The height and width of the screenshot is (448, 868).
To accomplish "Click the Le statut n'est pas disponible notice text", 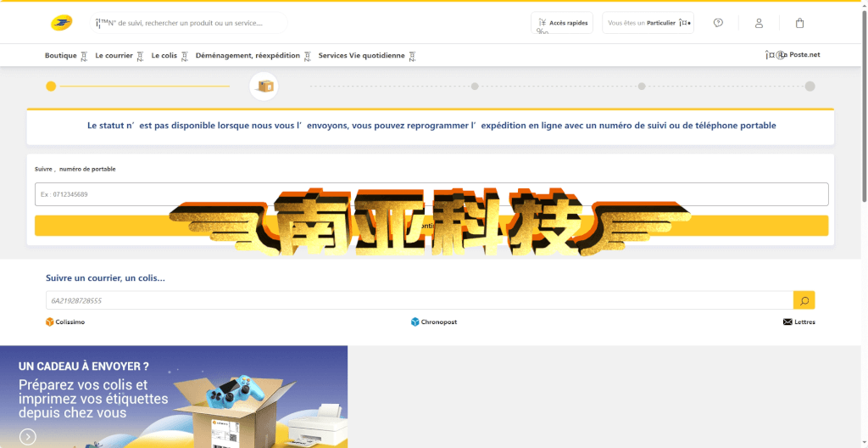I will click(x=431, y=126).
